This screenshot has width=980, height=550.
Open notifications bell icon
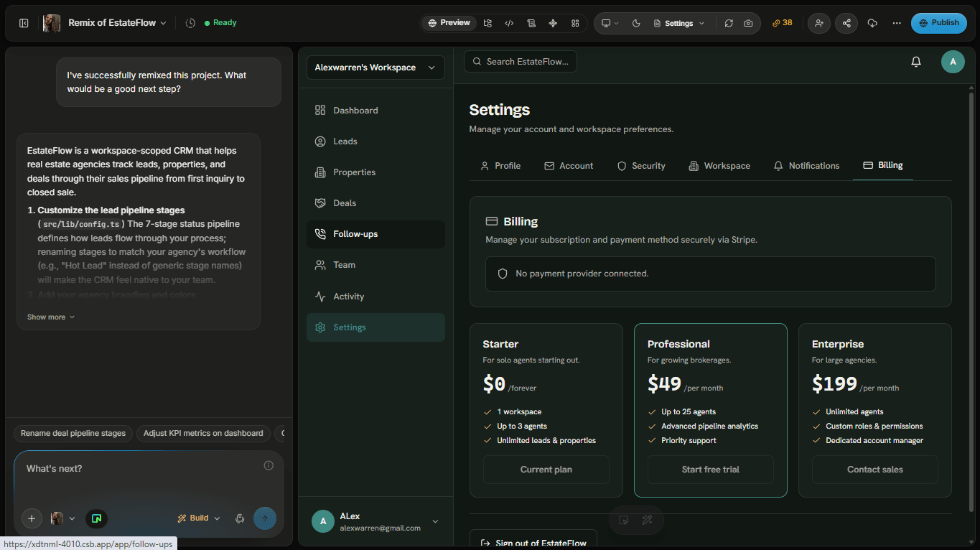(916, 62)
